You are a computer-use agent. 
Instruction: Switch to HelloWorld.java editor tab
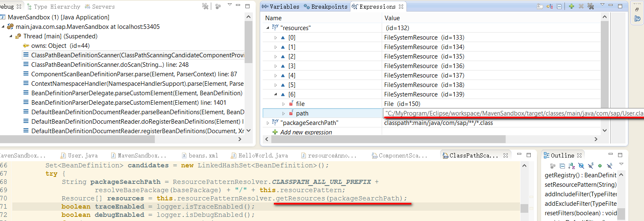click(260, 156)
